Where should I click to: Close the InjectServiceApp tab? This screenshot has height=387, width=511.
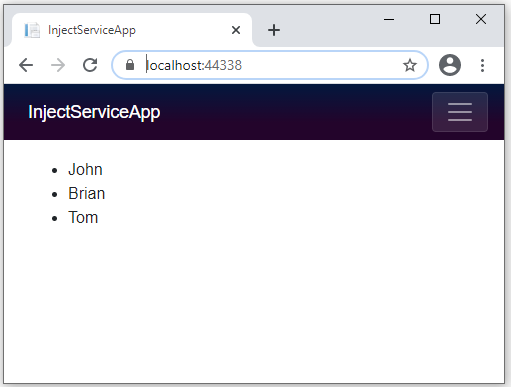[236, 30]
